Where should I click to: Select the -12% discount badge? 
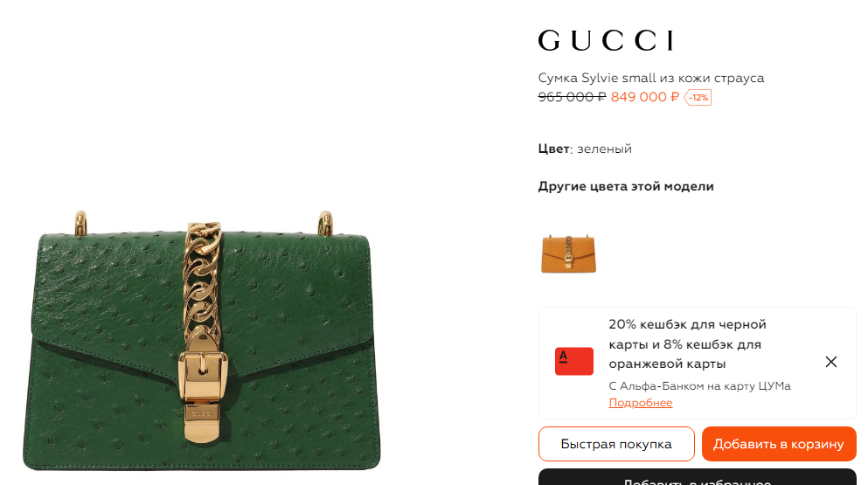pos(698,98)
